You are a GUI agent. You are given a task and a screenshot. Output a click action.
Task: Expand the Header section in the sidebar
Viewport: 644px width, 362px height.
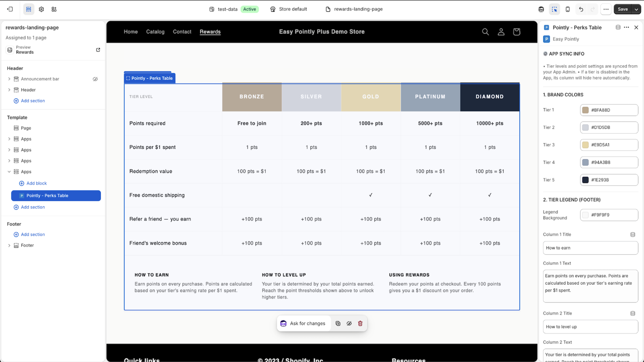9,90
